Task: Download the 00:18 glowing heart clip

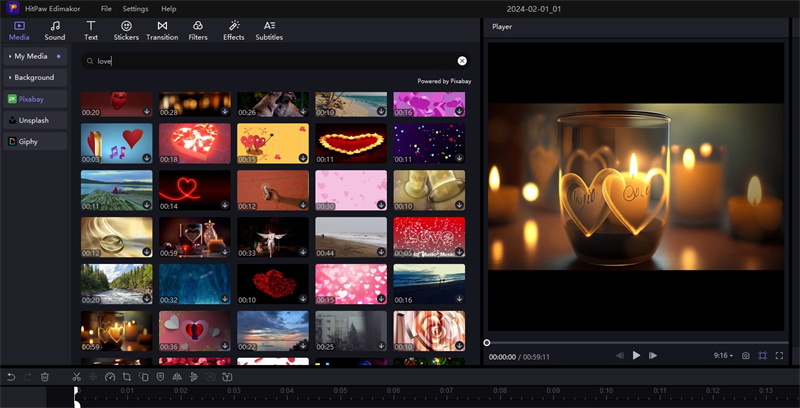Action: [225, 158]
